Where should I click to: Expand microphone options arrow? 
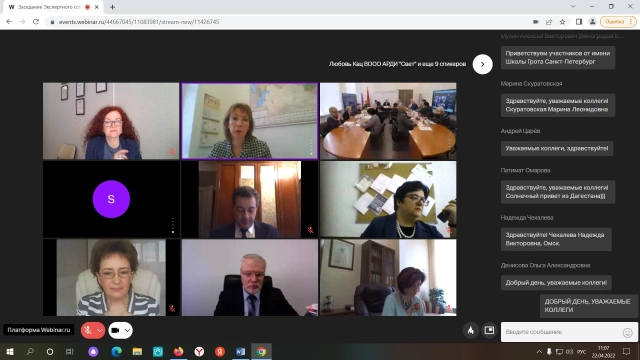pos(99,330)
